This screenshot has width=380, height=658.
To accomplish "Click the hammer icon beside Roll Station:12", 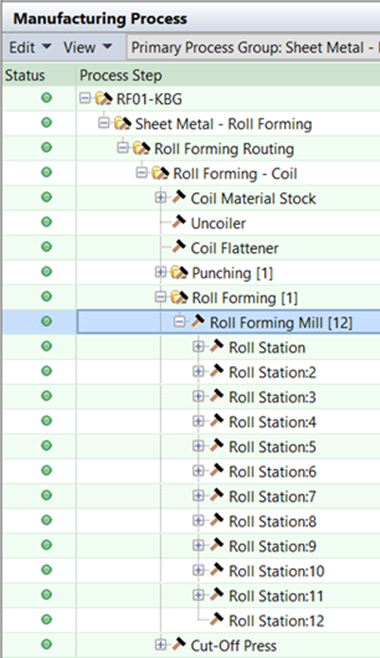I will pyautogui.click(x=217, y=619).
